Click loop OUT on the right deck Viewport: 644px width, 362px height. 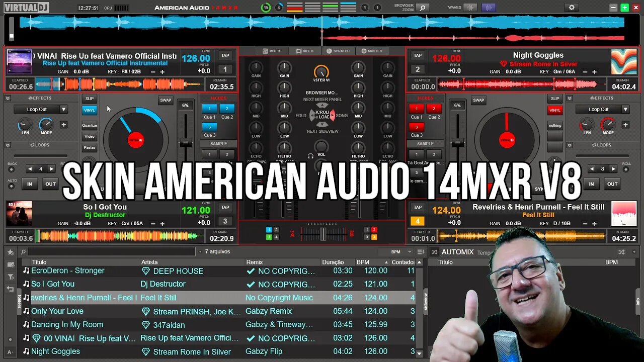612,184
